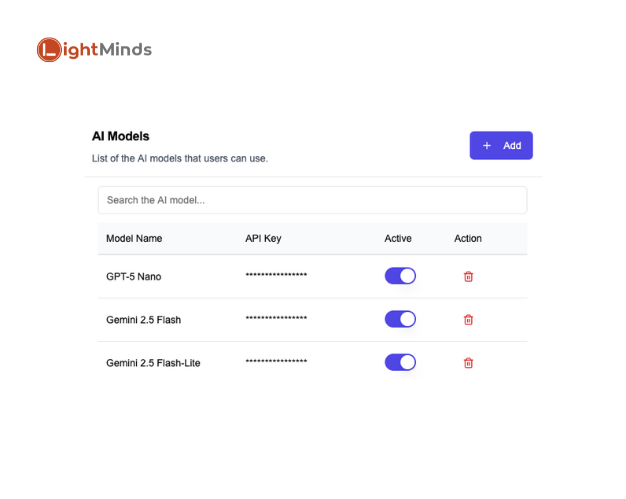Select the GPT-5 Nano model name
This screenshot has height=499, width=626.
[x=133, y=276]
